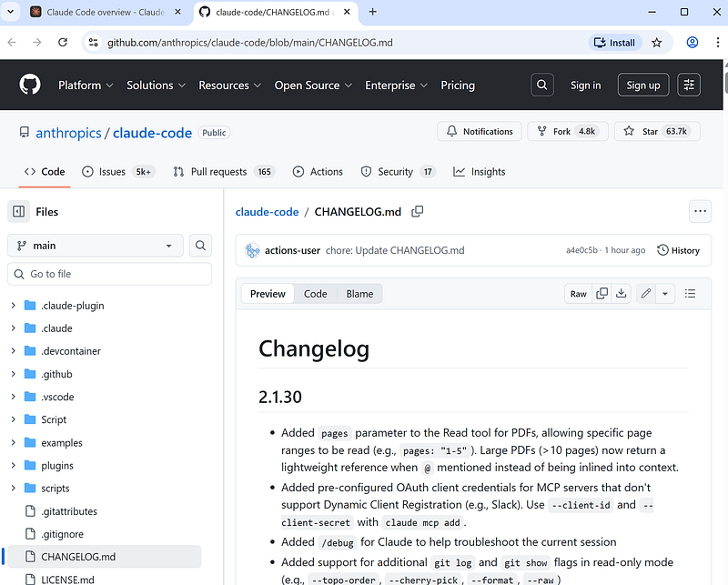Viewport: 728px width, 585px height.
Task: Copy raw file contents icon
Action: [x=602, y=294]
